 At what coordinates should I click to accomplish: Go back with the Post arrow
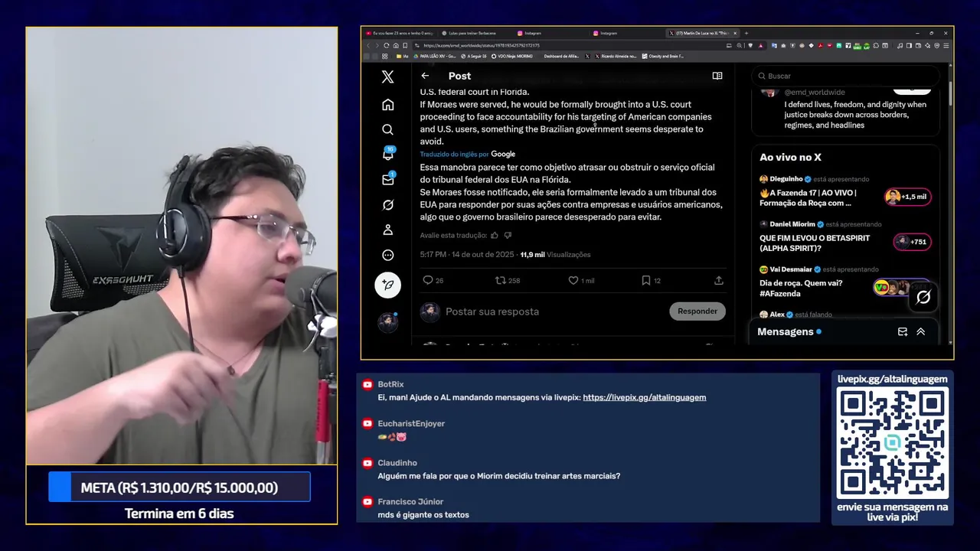pyautogui.click(x=425, y=76)
